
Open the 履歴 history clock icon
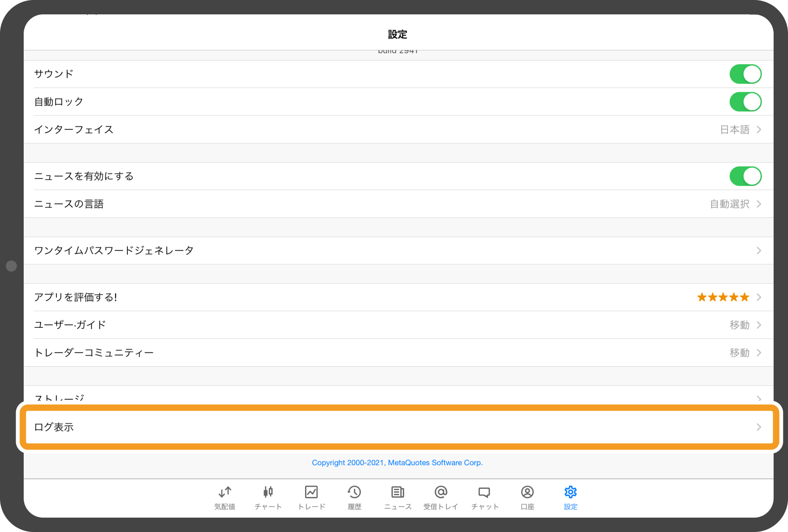tap(355, 492)
